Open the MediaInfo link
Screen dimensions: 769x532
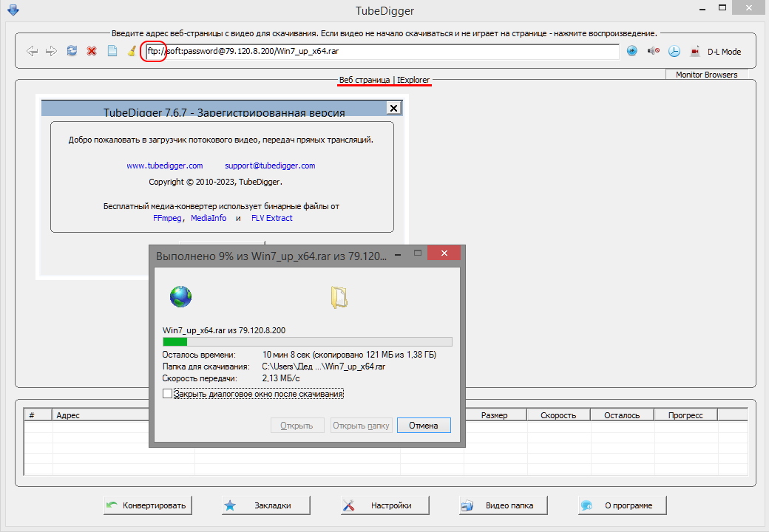[x=209, y=218]
